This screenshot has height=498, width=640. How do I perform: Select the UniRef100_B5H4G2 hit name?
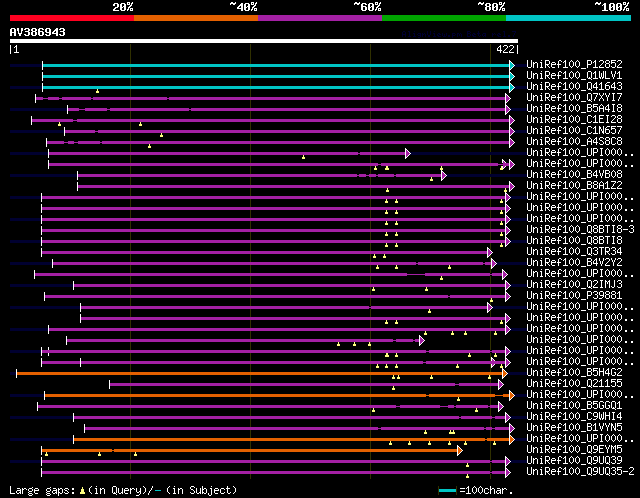pyautogui.click(x=574, y=372)
